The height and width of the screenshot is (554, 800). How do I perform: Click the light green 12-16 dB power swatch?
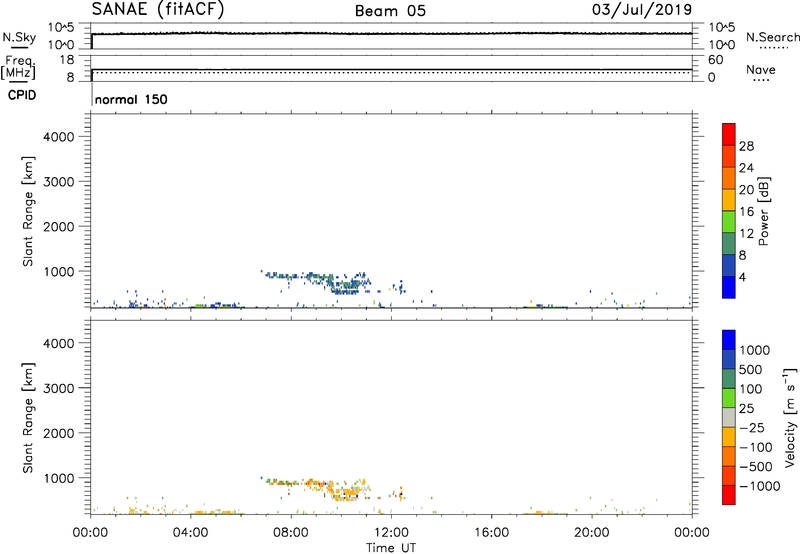(729, 221)
